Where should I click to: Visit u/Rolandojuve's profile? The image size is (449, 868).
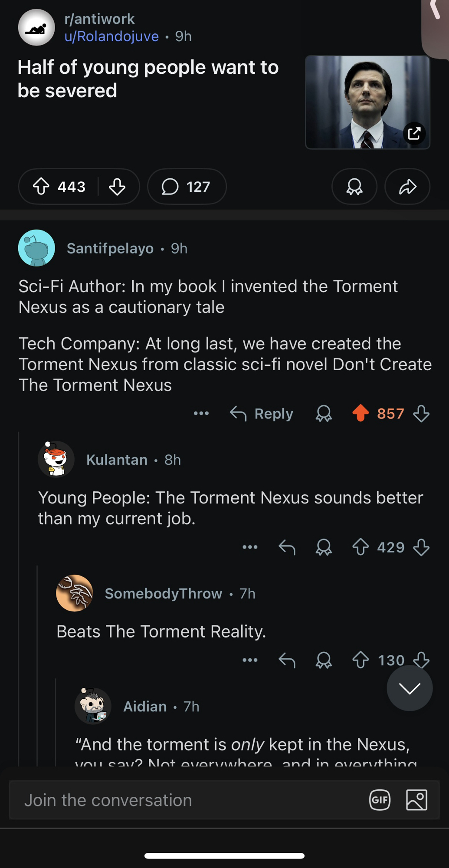click(x=111, y=36)
